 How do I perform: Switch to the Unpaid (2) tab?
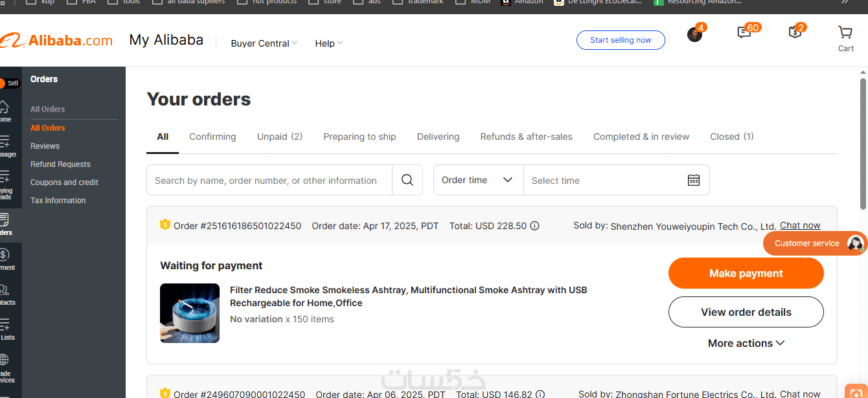[280, 137]
